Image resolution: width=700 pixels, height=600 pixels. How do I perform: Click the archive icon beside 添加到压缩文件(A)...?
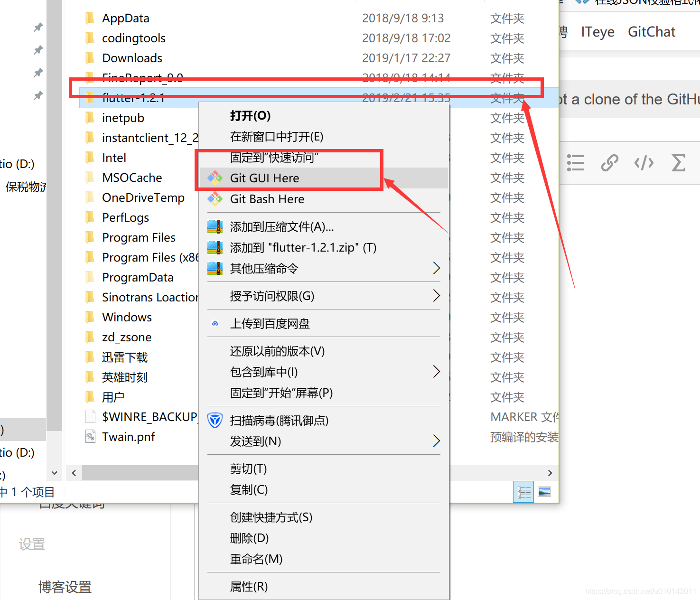(x=215, y=227)
